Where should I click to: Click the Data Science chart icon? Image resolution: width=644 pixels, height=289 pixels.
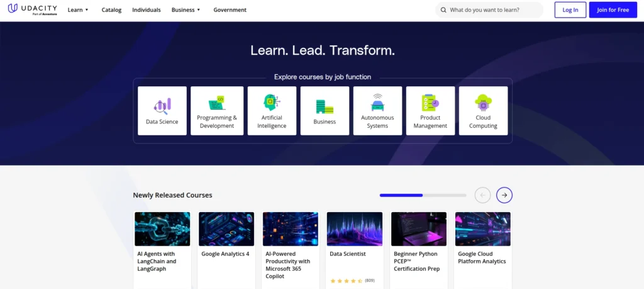162,106
